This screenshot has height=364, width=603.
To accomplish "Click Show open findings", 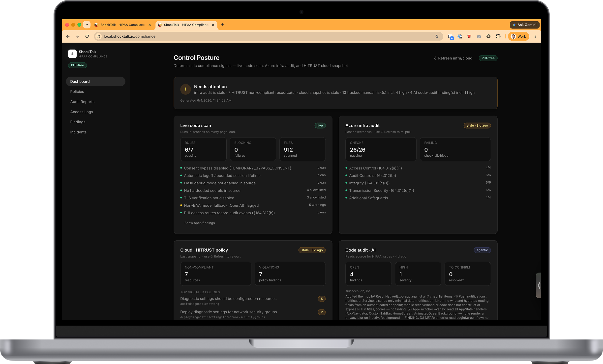I will click(200, 223).
